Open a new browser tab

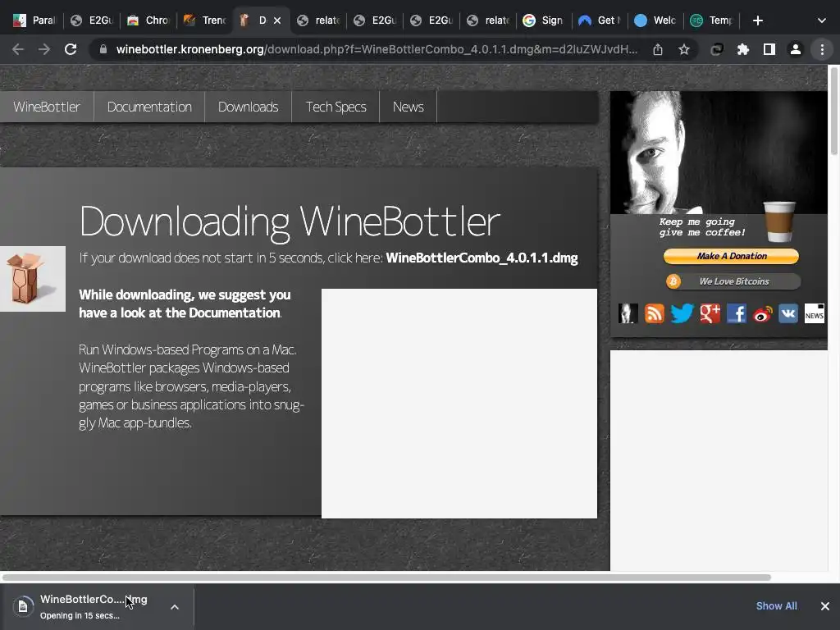[757, 21]
